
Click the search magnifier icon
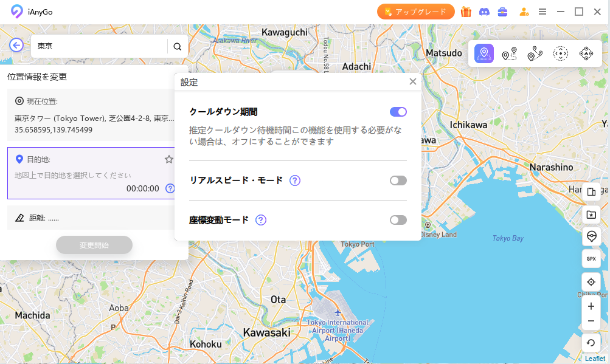[178, 46]
